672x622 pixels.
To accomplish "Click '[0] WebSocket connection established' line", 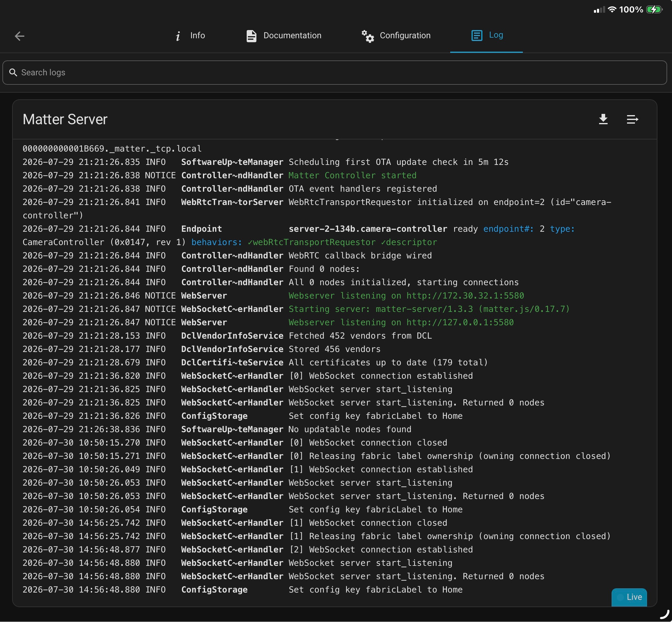I will 381,376.
